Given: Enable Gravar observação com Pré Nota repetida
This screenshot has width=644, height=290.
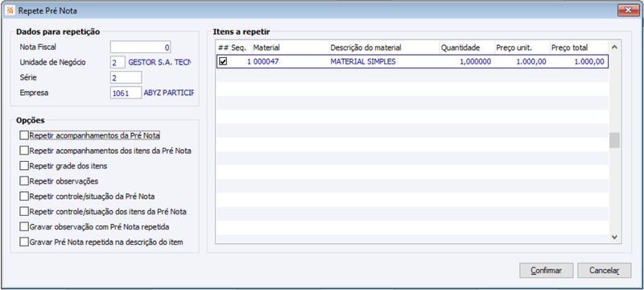Looking at the screenshot, I should [x=24, y=226].
